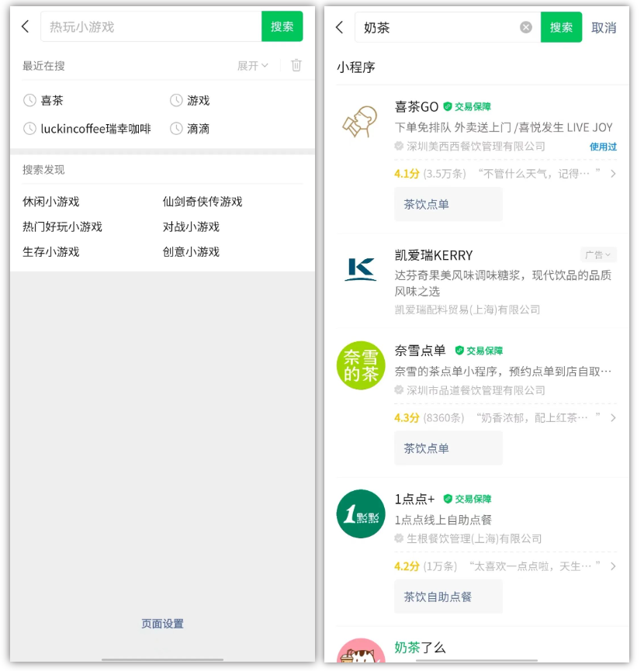Select suggestion 休闲小游戏
Screen dimensions: 644x671
click(51, 202)
